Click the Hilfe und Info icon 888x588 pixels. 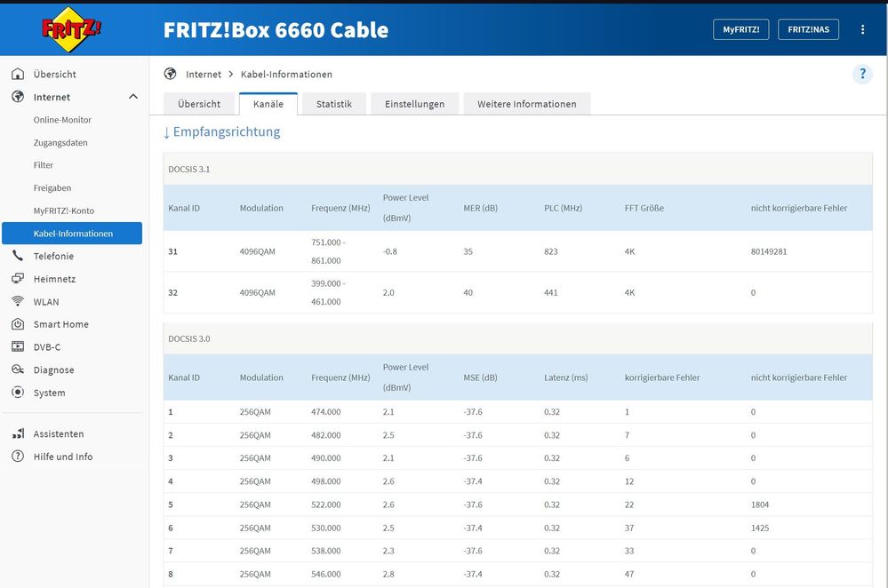tap(18, 457)
